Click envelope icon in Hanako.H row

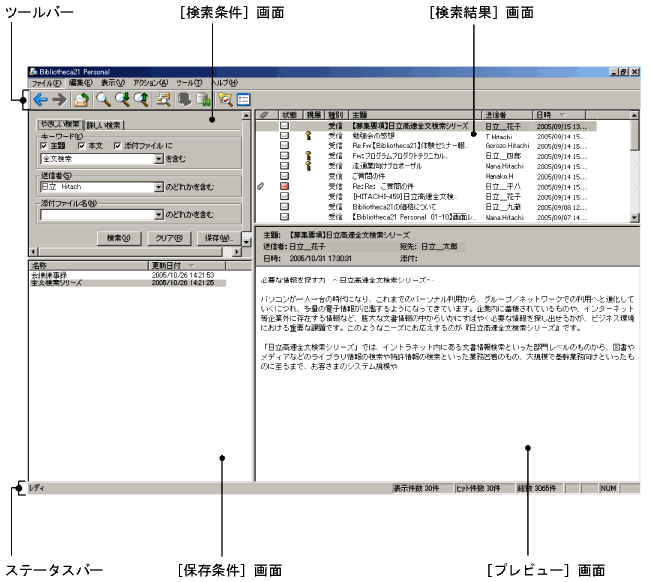[284, 176]
